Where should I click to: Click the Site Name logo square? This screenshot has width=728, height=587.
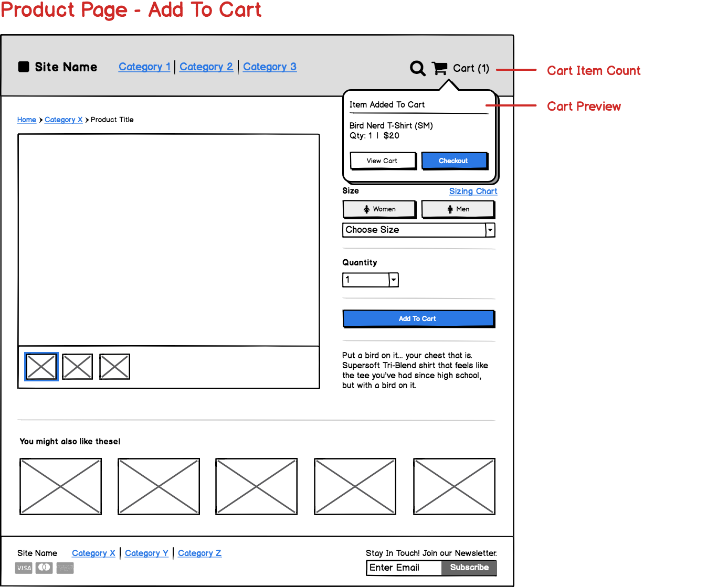23,67
